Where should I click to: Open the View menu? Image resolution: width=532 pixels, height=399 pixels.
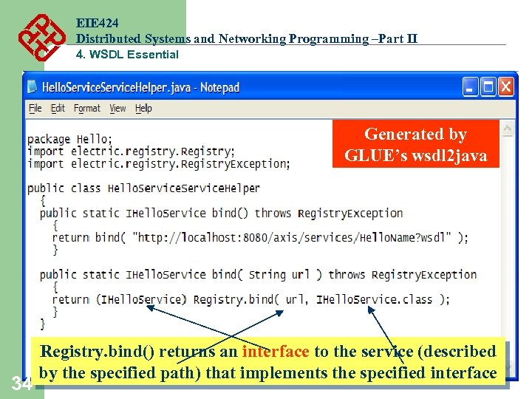pyautogui.click(x=117, y=108)
